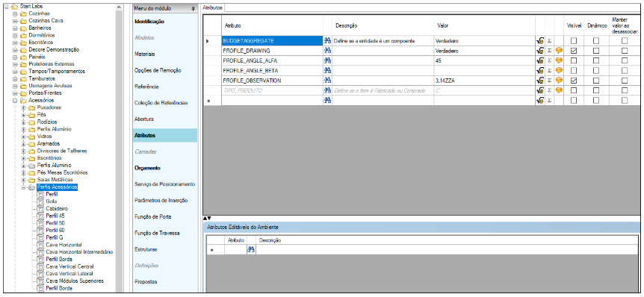644x297 pixels.
Task: Open Orçamento in module menu
Action: pos(147,168)
